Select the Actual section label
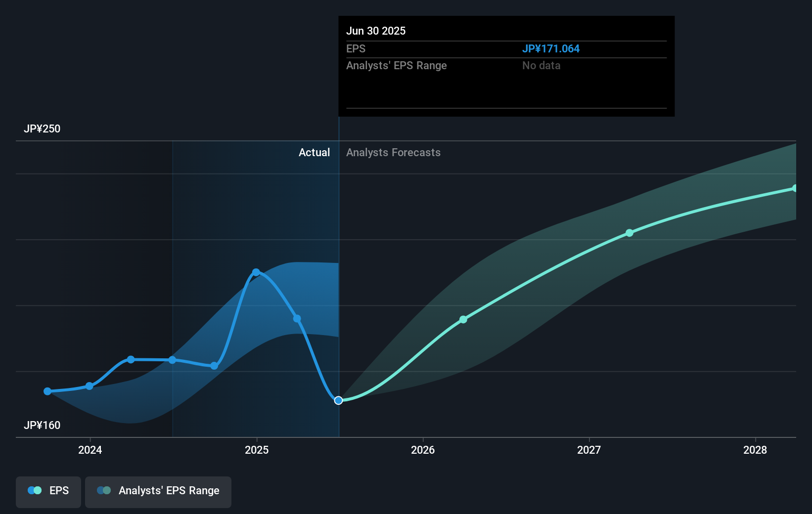Viewport: 812px width, 514px height. pyautogui.click(x=315, y=152)
